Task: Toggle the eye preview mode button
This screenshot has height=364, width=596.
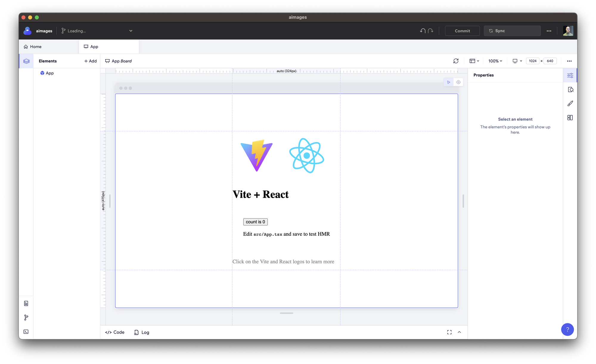Action: click(x=458, y=82)
